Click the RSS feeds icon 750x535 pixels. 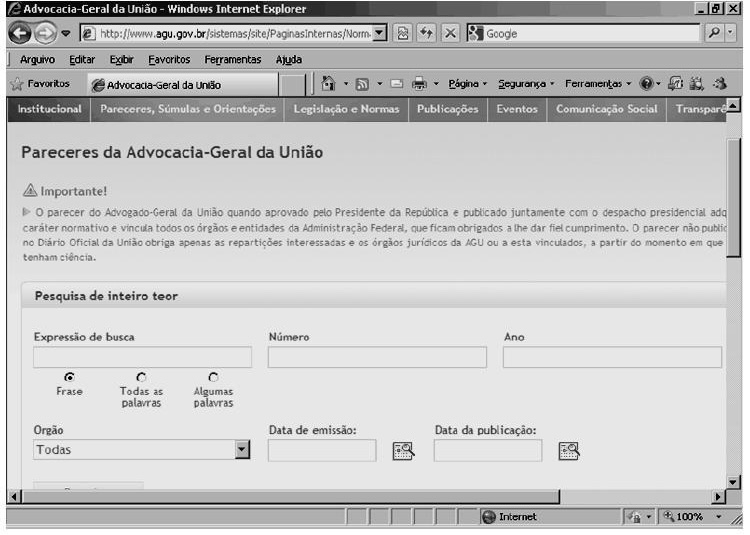point(362,84)
